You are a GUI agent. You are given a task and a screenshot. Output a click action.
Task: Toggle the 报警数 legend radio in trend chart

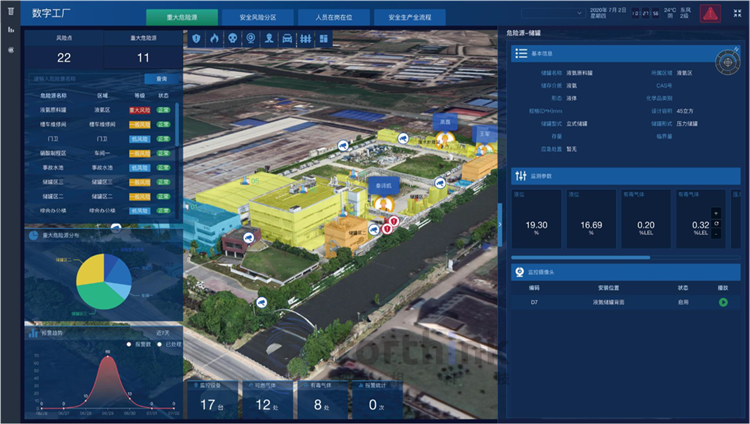pos(130,343)
